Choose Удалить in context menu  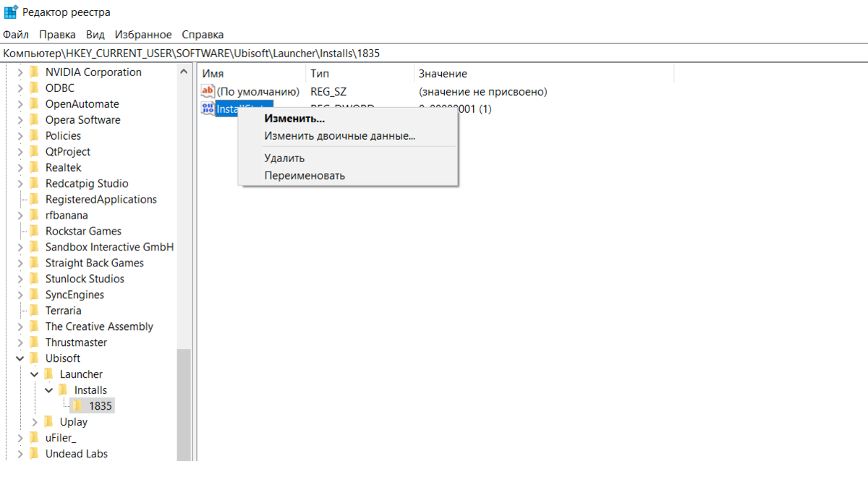(x=284, y=158)
